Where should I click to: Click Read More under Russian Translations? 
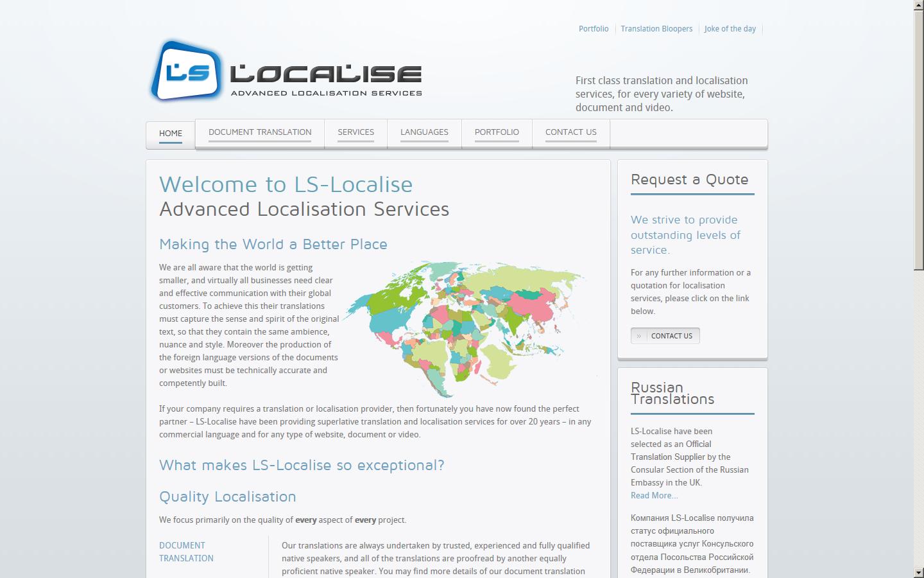(654, 496)
